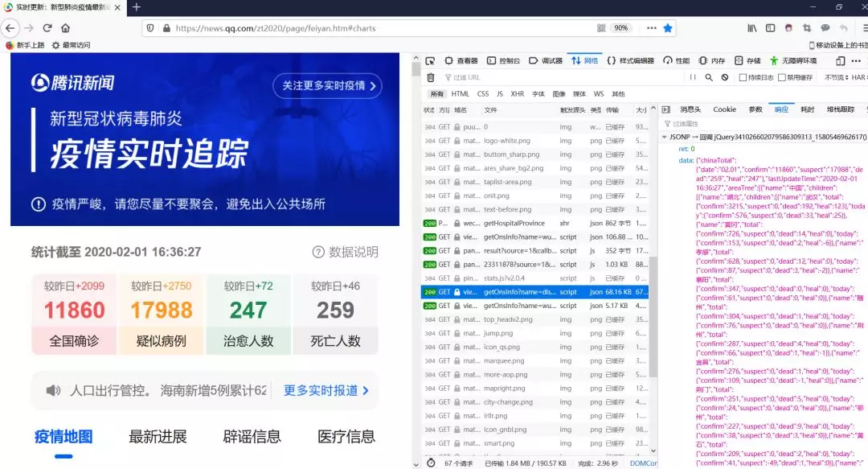Switch to the 消息头 headers tab
Viewport: 868px width, 469px height.
click(x=690, y=109)
